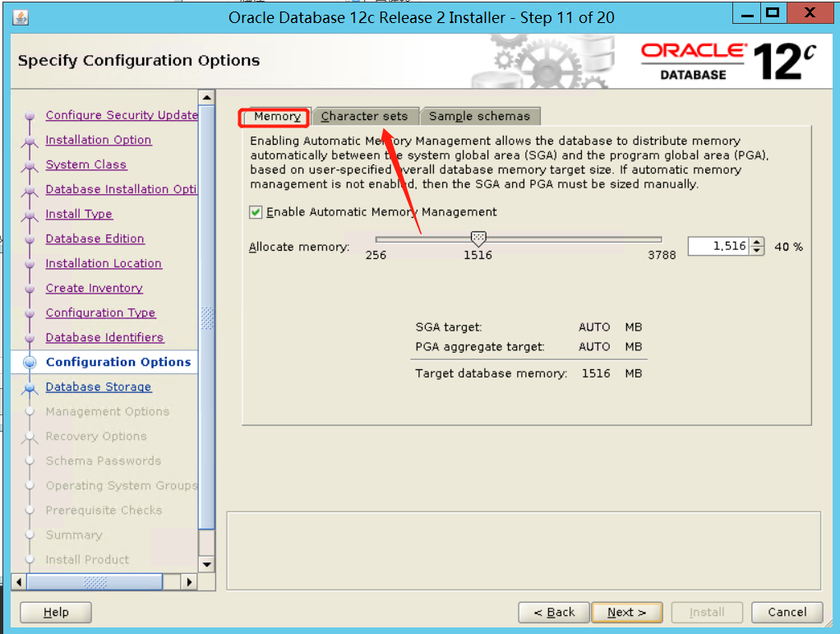Decrease memory with the spinner down arrow
The height and width of the screenshot is (634, 840).
(756, 251)
